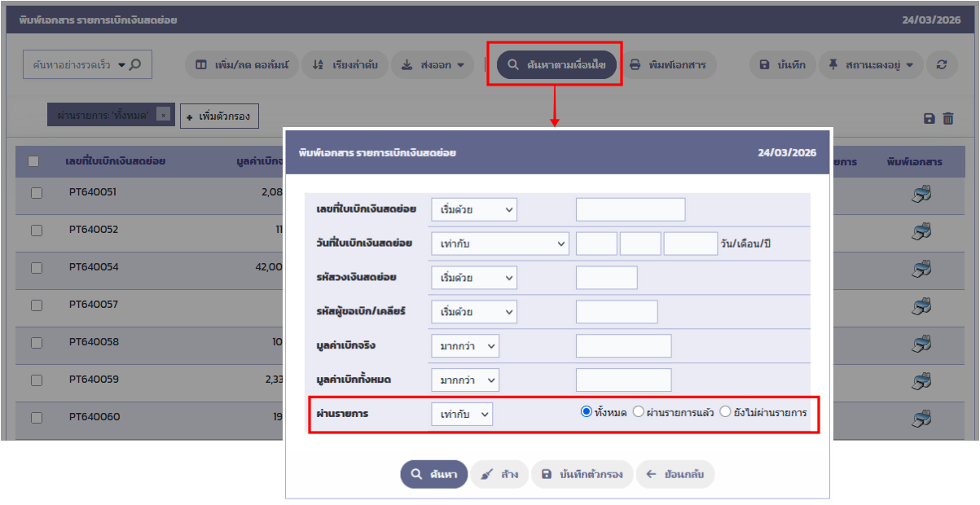Click the quick search magnifier icon

[x=135, y=64]
